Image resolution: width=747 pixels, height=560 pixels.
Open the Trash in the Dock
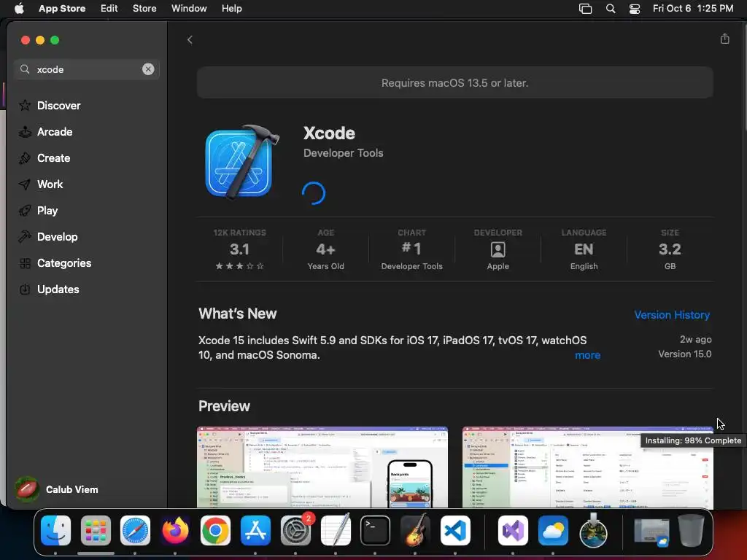pyautogui.click(x=691, y=531)
